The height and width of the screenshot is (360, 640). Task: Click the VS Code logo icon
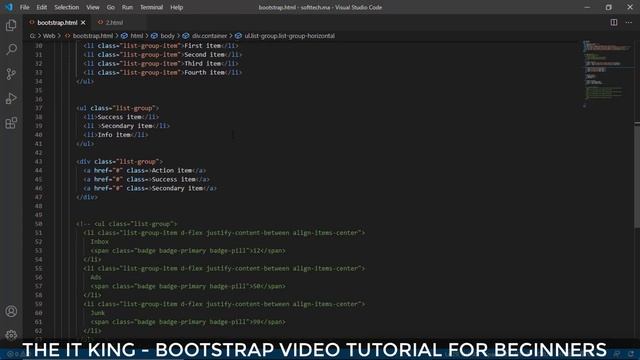click(x=9, y=7)
